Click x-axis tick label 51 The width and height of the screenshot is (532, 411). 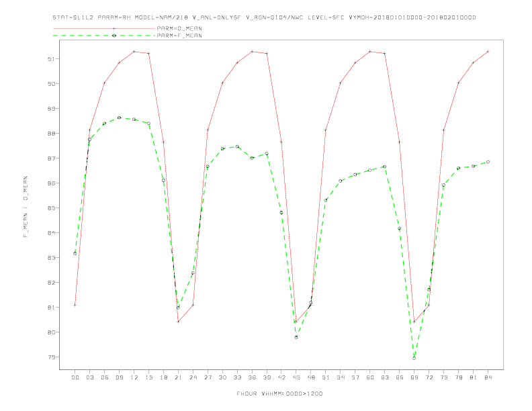point(326,377)
